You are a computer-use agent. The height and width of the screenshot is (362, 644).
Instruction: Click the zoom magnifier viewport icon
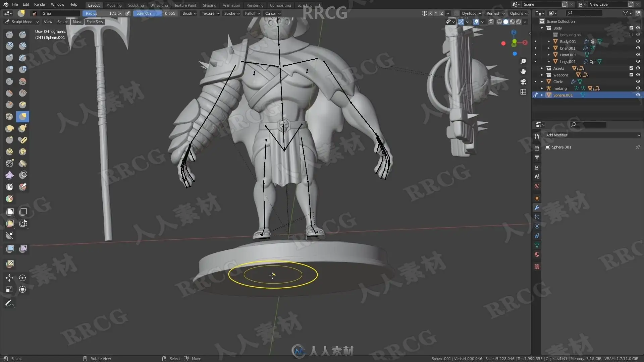point(523,61)
